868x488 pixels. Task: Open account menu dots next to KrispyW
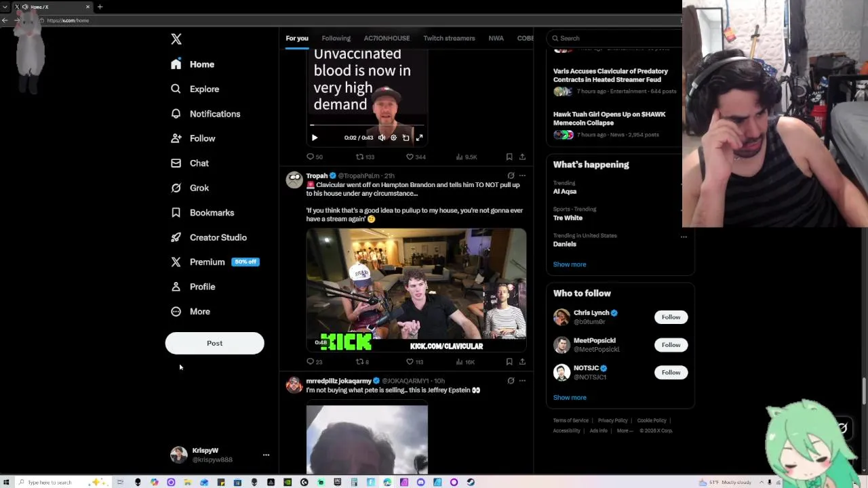(266, 455)
